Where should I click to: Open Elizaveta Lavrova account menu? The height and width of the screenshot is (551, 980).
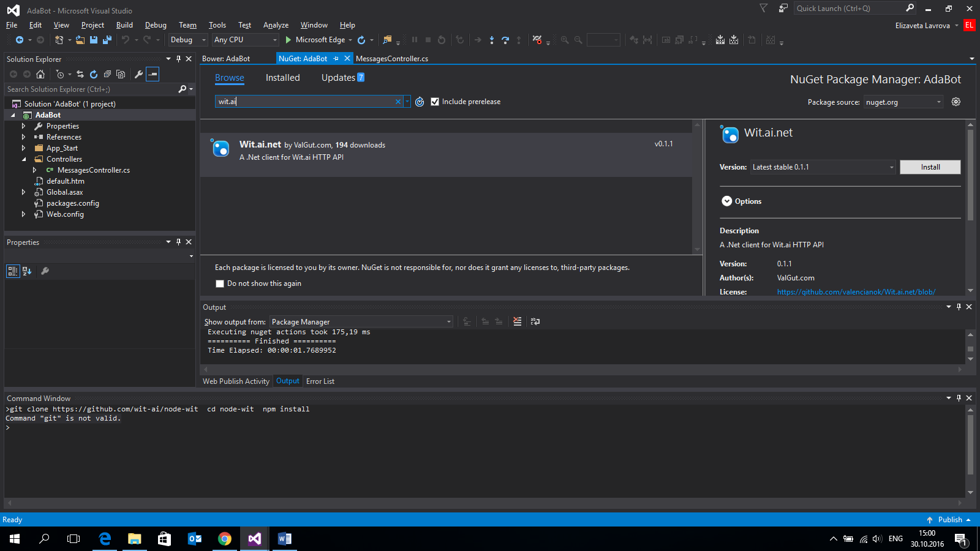(927, 26)
